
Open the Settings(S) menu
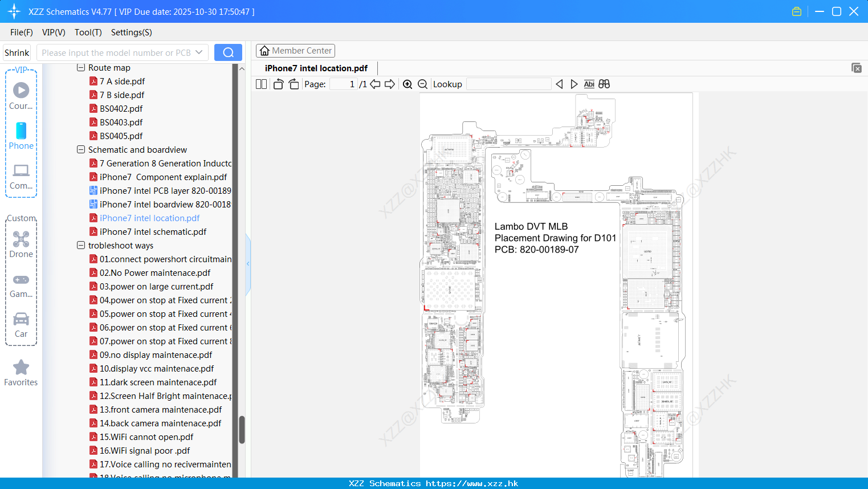tap(131, 32)
